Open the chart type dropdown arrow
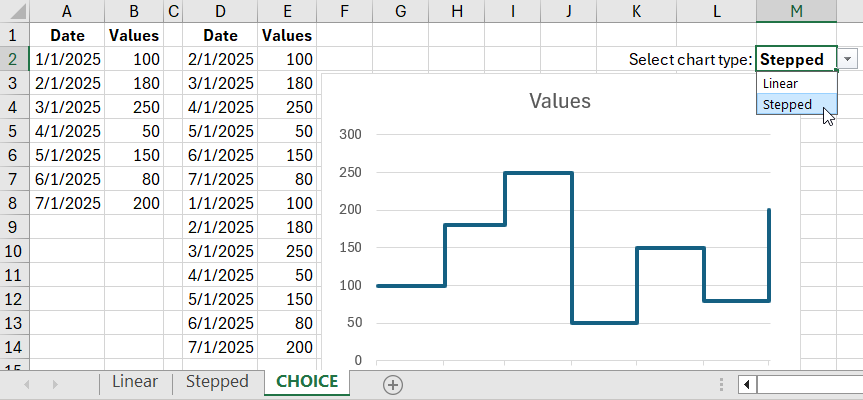 coord(848,59)
